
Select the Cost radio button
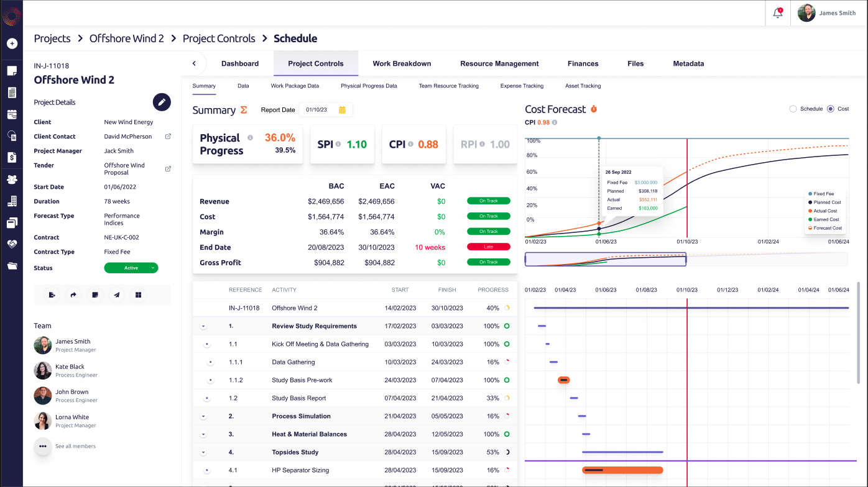(831, 109)
